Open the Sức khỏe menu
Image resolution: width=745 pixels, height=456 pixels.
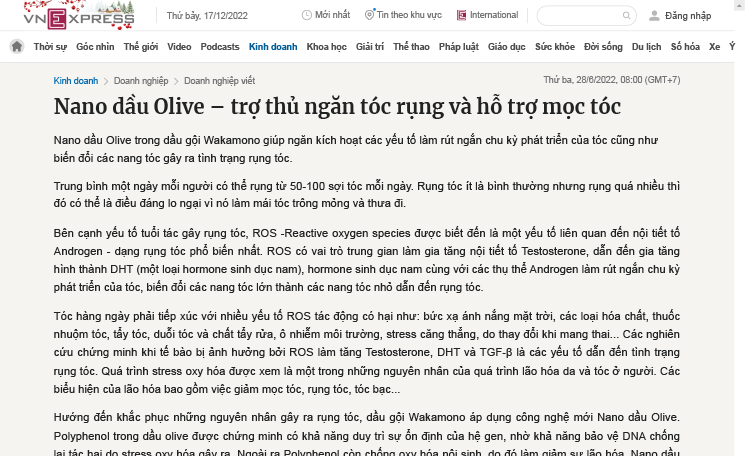pyautogui.click(x=555, y=47)
